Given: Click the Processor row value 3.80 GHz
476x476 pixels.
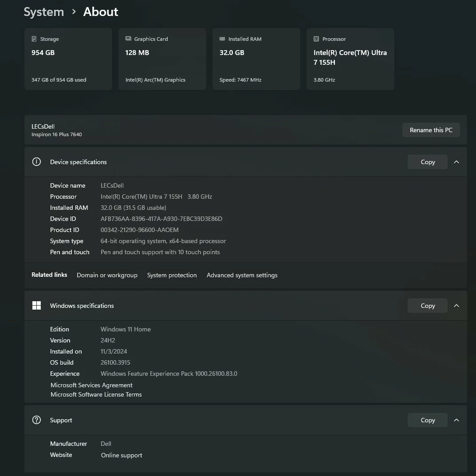Looking at the screenshot, I should pos(200,197).
